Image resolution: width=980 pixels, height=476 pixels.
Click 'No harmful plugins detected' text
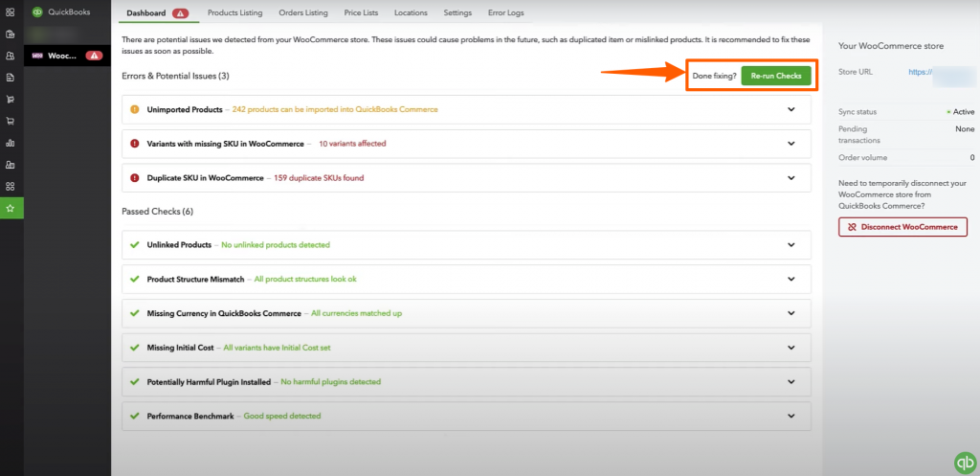[x=330, y=381]
